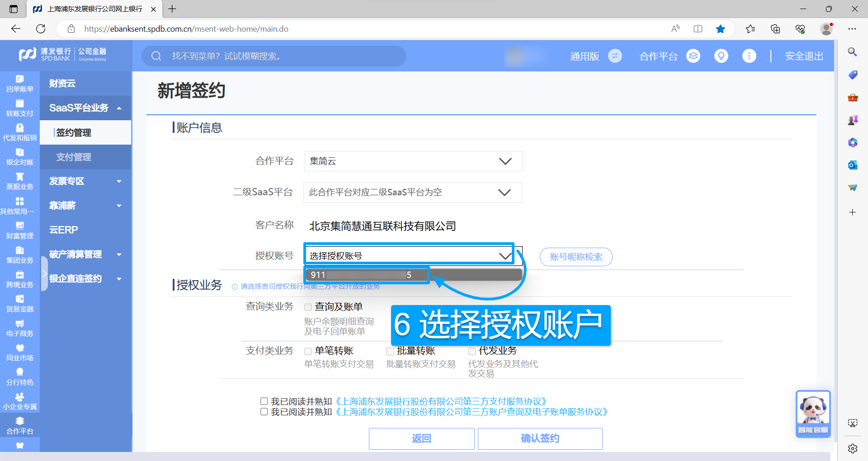Click the 找不到菜单 fuzzy search field
Screen dimensions: 868x461
coord(274,56)
